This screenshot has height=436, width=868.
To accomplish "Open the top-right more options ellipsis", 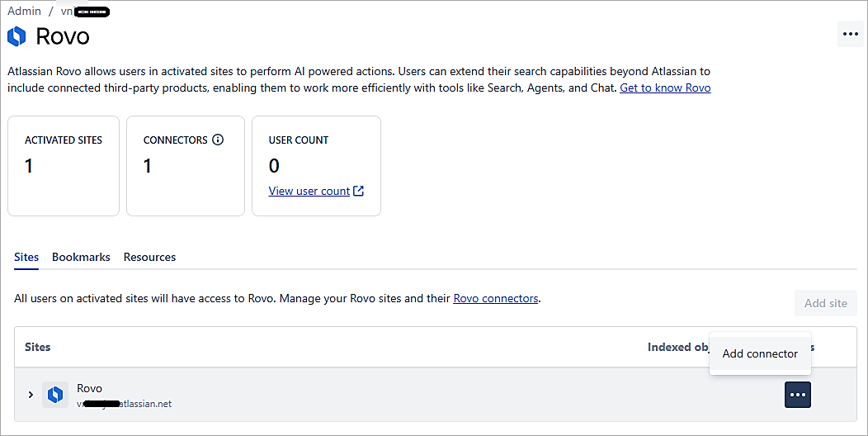I will pyautogui.click(x=850, y=35).
